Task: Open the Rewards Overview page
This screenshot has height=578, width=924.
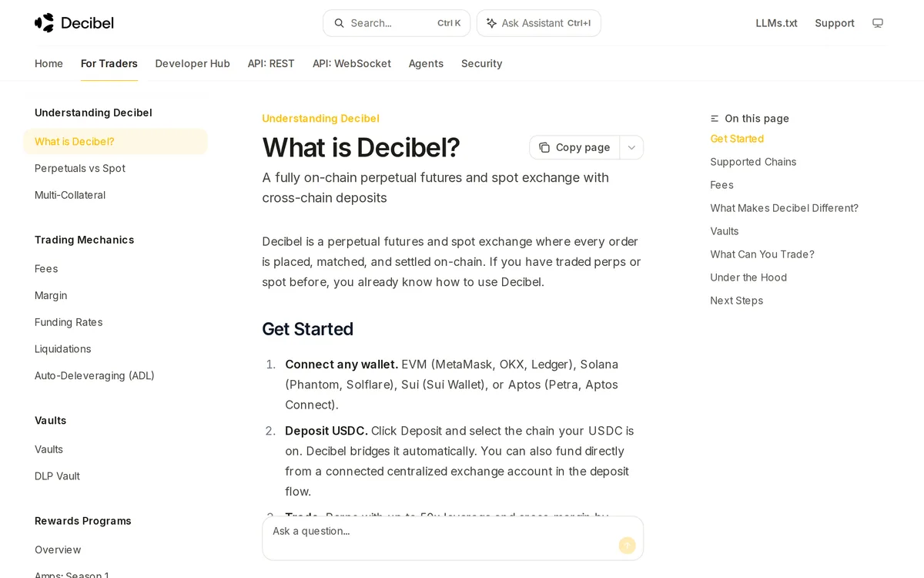Action: [x=58, y=549]
